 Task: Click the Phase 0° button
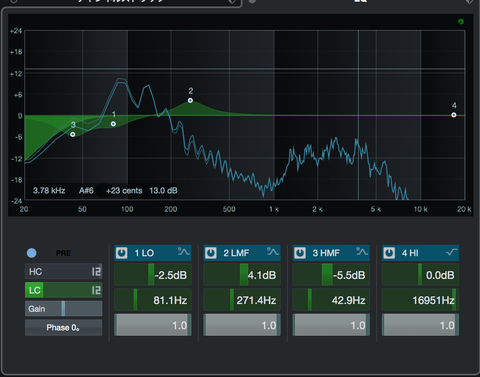63,327
